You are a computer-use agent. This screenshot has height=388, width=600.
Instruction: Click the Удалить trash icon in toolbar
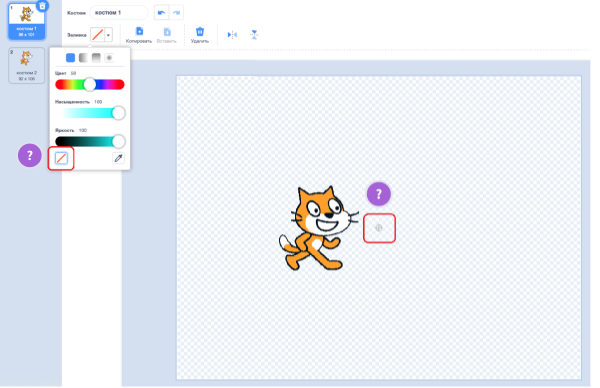(x=200, y=31)
